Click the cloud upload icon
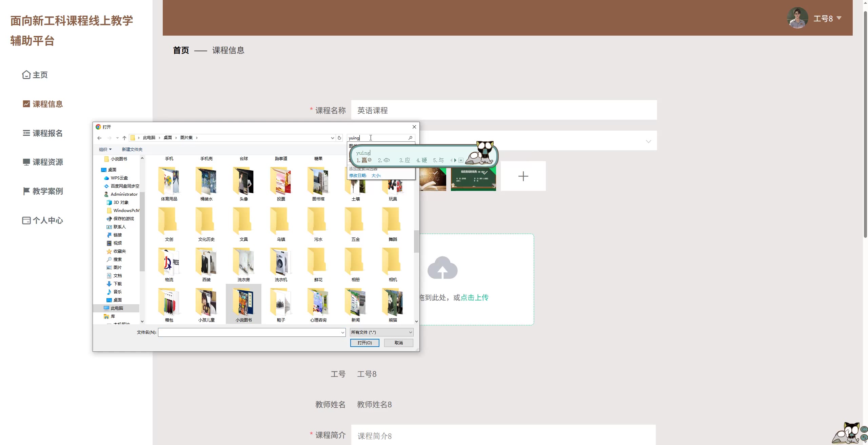 442,268
